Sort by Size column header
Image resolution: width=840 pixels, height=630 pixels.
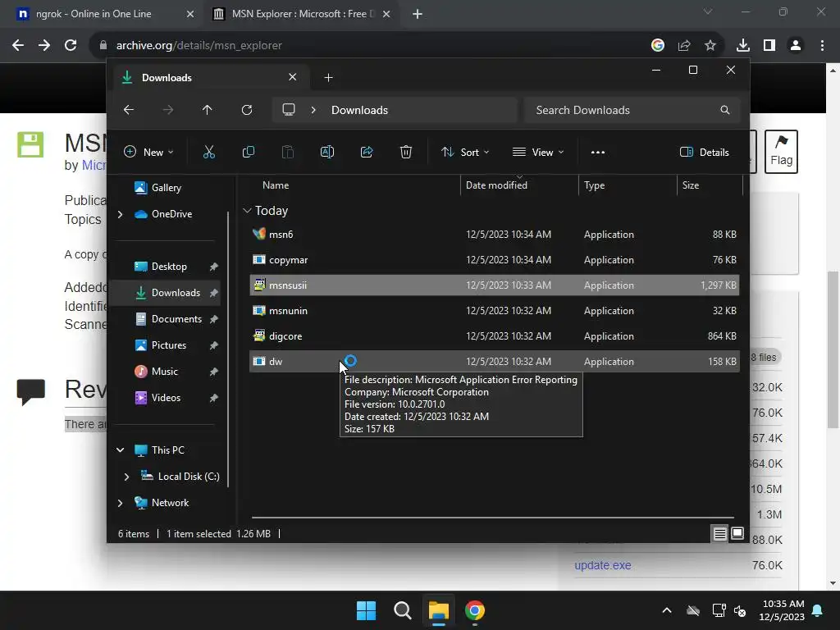[x=691, y=185]
